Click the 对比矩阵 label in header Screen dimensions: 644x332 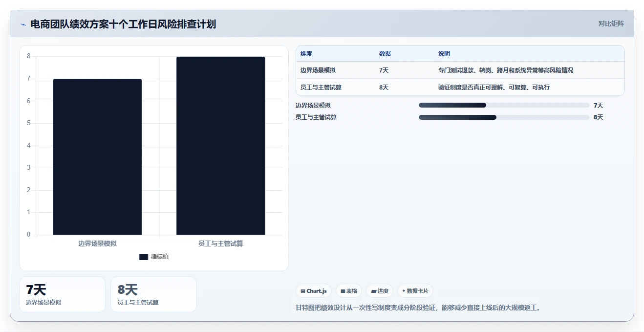tap(611, 23)
